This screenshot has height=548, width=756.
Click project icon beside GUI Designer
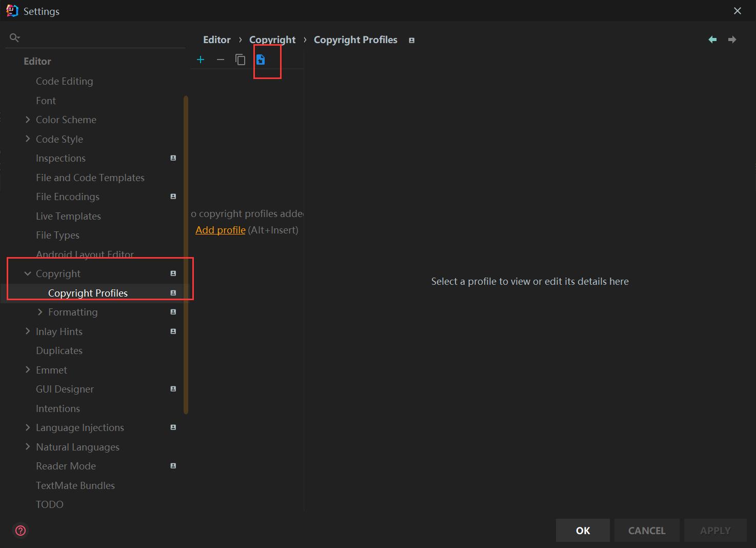[173, 389]
